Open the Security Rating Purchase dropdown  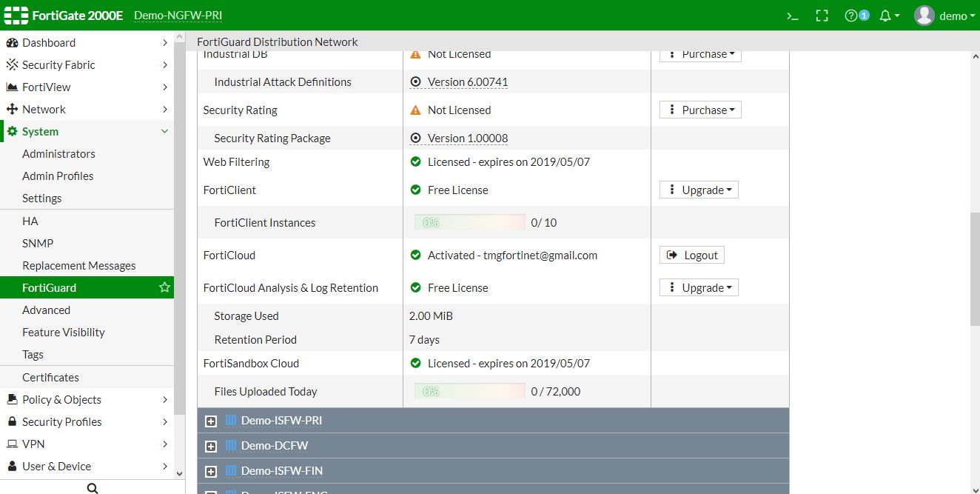coord(700,110)
